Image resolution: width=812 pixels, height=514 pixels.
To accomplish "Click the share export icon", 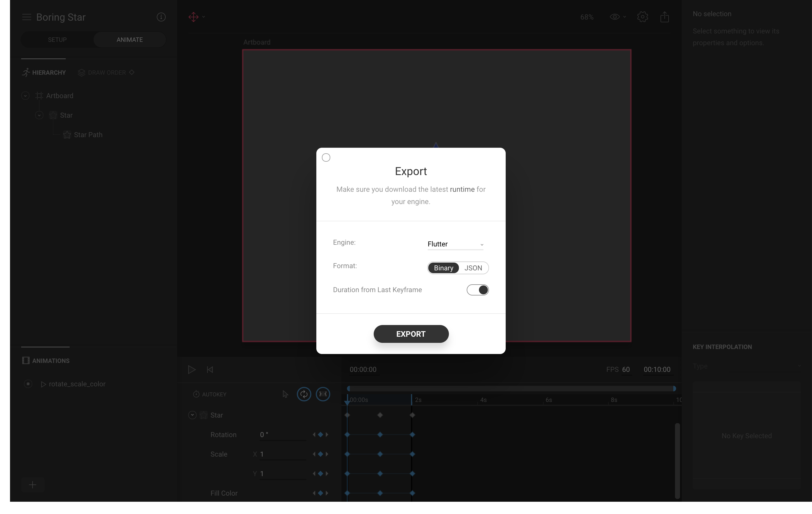I will click(x=664, y=17).
